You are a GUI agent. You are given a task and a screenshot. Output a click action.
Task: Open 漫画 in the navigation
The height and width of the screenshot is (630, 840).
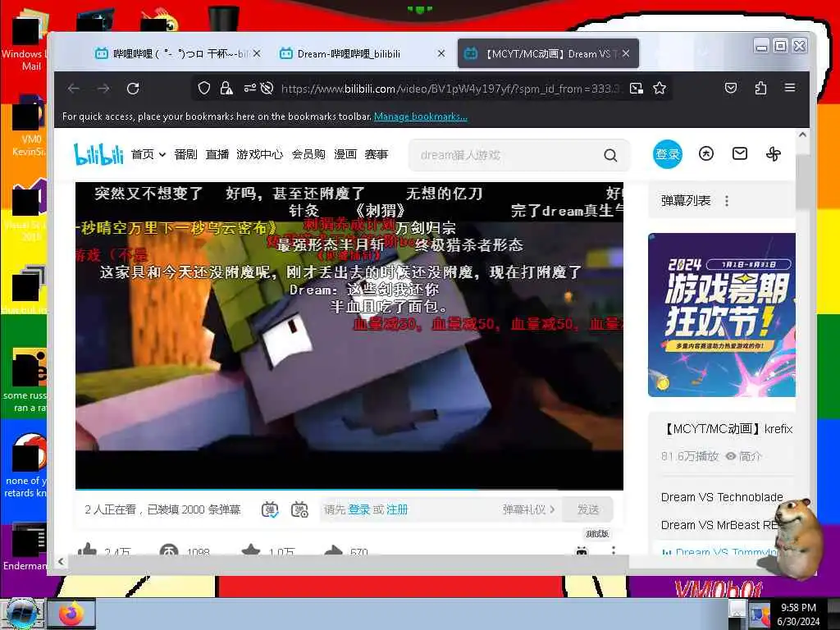coord(345,154)
